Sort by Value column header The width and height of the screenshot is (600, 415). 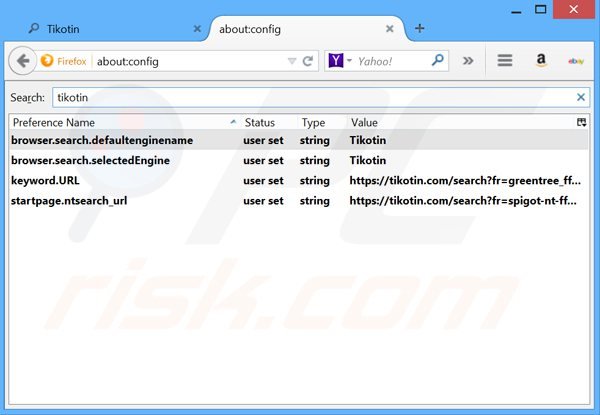(460, 122)
